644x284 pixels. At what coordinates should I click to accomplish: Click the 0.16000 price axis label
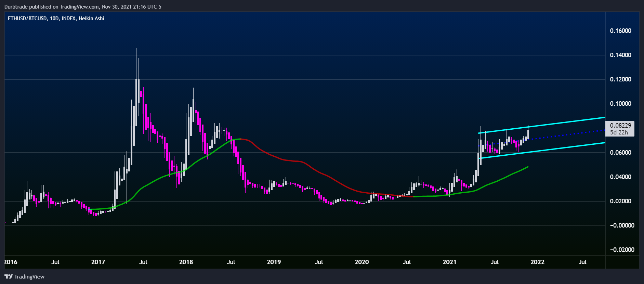tap(620, 31)
